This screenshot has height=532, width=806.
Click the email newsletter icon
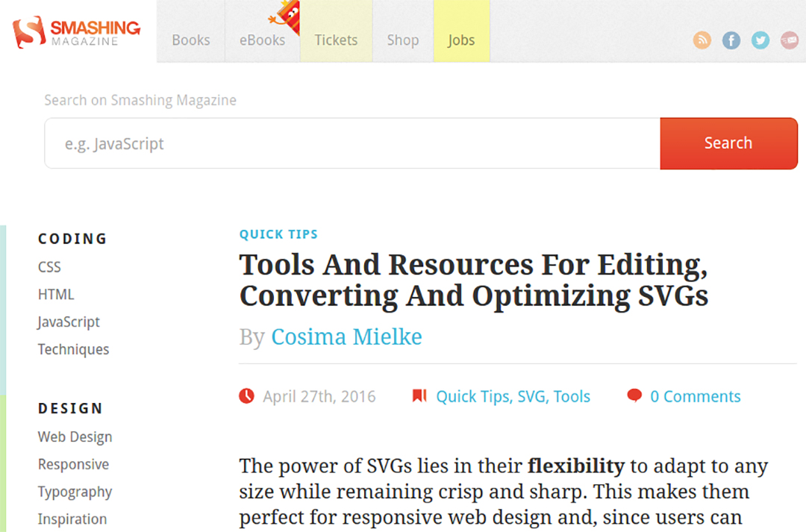tap(790, 40)
